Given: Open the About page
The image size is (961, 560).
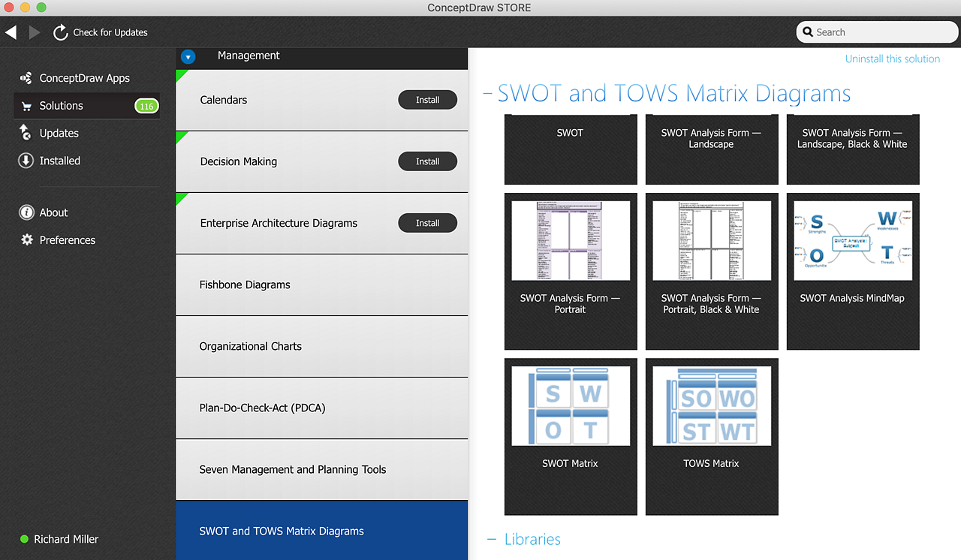Looking at the screenshot, I should pyautogui.click(x=54, y=212).
